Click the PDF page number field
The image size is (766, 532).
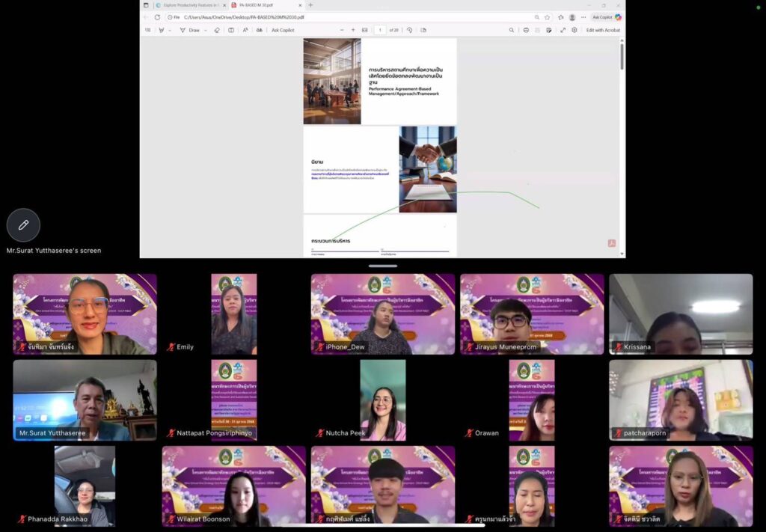click(x=379, y=31)
